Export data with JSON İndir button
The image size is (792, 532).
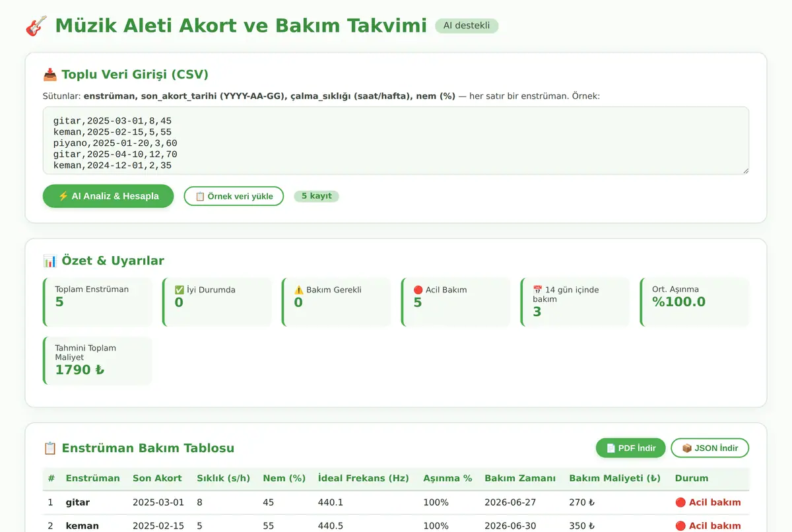[x=709, y=448]
